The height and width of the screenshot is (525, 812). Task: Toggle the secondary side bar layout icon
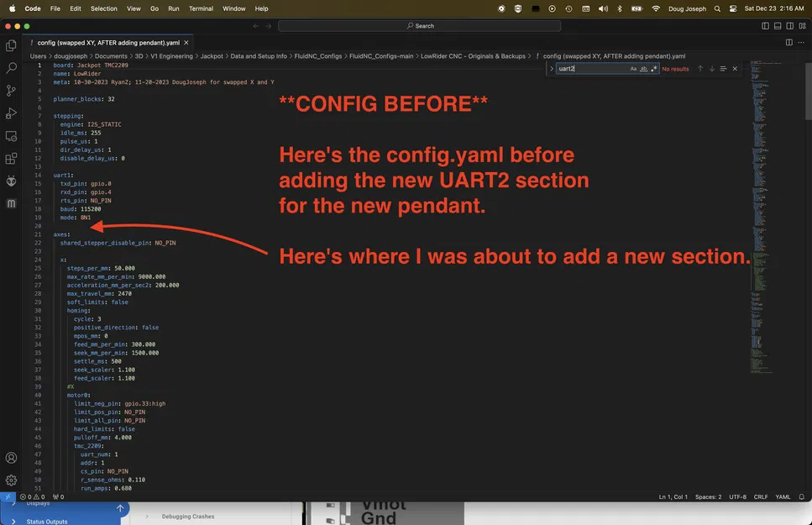(789, 26)
